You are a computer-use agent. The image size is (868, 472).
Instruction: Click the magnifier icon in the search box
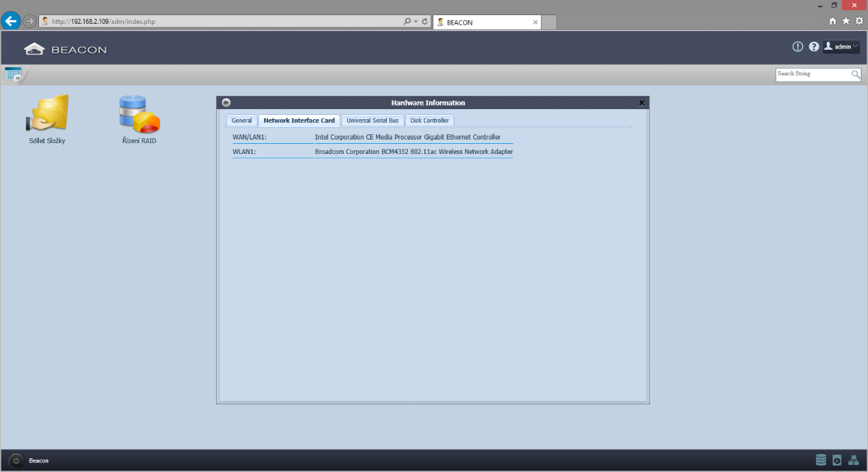tap(856, 74)
